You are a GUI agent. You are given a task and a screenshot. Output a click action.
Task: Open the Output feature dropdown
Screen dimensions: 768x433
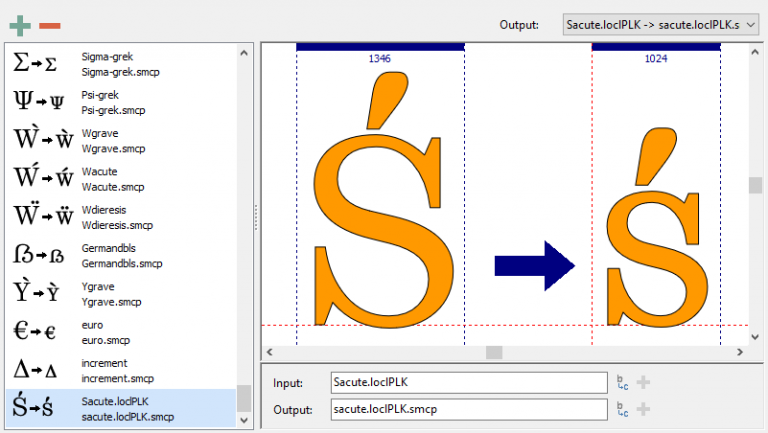(660, 24)
